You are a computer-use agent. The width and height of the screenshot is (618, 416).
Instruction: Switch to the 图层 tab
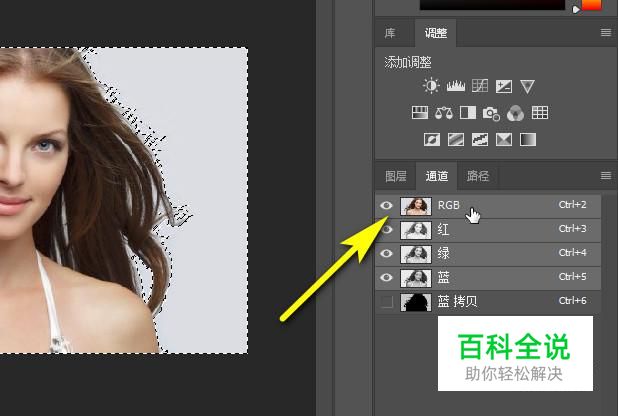tap(396, 176)
